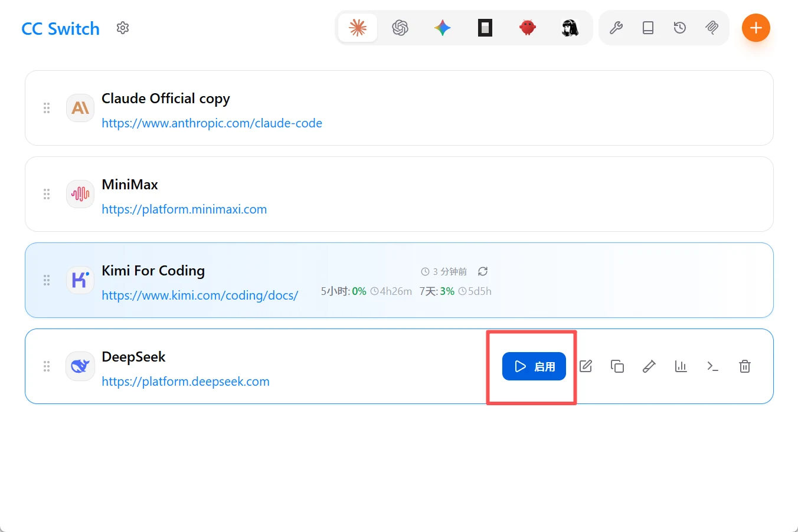Open settings via the gear icon

pos(123,28)
